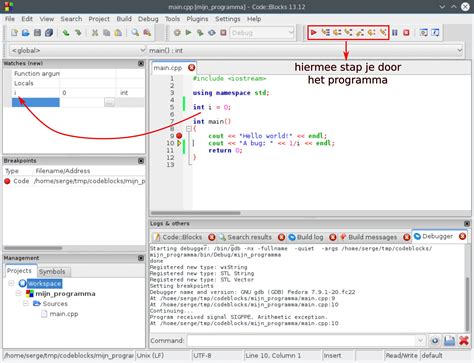Viewport: 474px width, 363px height.
Task: Switch to the Search results tab
Action: pos(249,237)
